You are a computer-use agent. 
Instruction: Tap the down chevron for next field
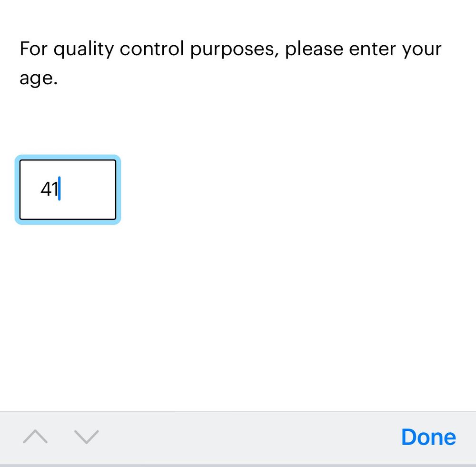[x=87, y=437]
